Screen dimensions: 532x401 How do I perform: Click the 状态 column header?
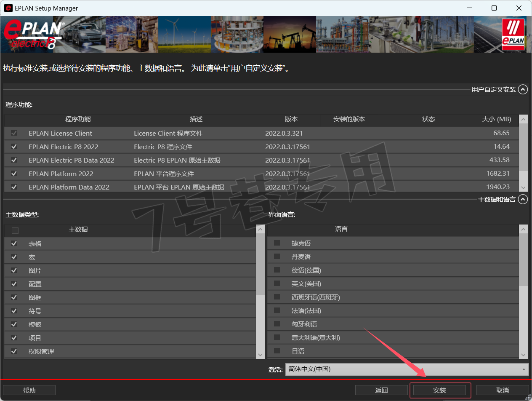428,119
